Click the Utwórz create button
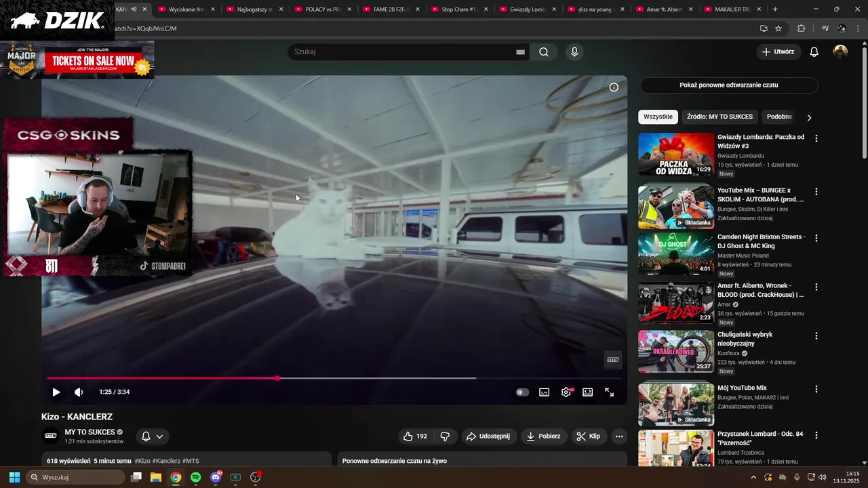 778,52
